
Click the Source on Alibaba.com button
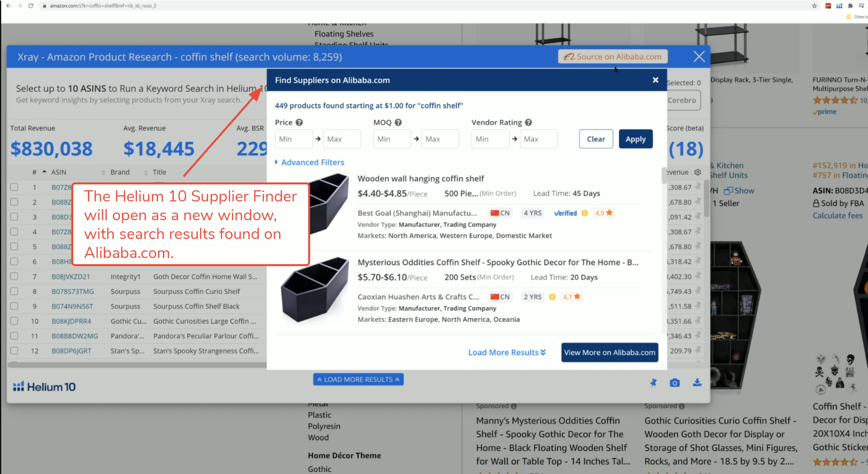point(613,57)
